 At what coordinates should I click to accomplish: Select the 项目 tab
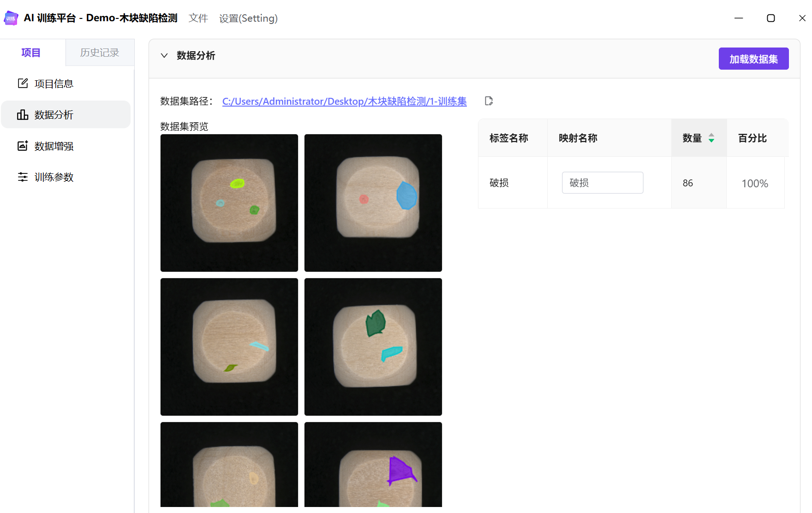(31, 53)
